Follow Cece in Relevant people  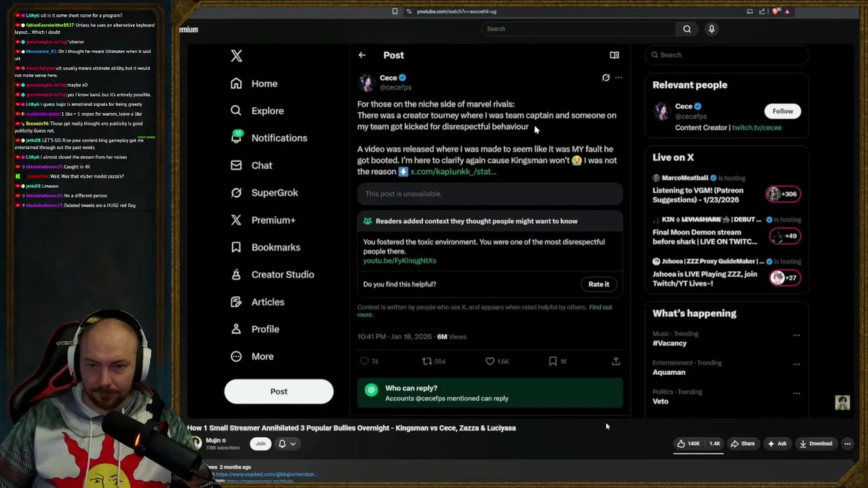tap(783, 111)
